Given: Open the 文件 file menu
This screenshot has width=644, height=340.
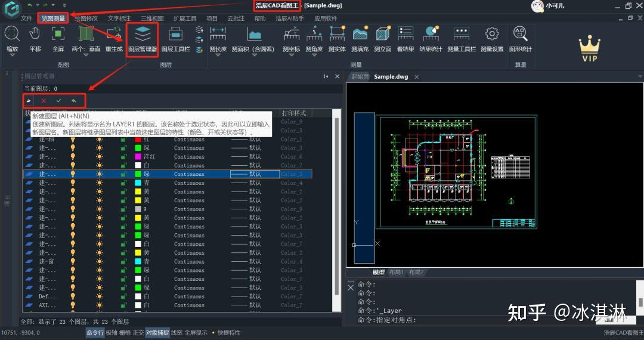Looking at the screenshot, I should (26, 18).
